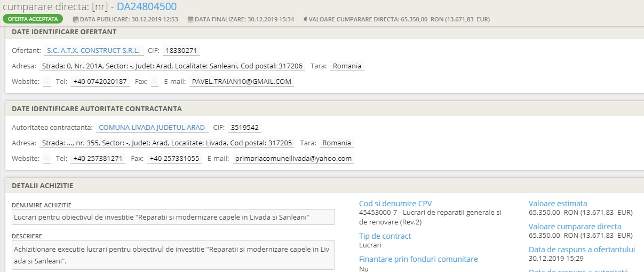
Task: Click the supplier phone number +40 0742020187
Action: click(100, 82)
